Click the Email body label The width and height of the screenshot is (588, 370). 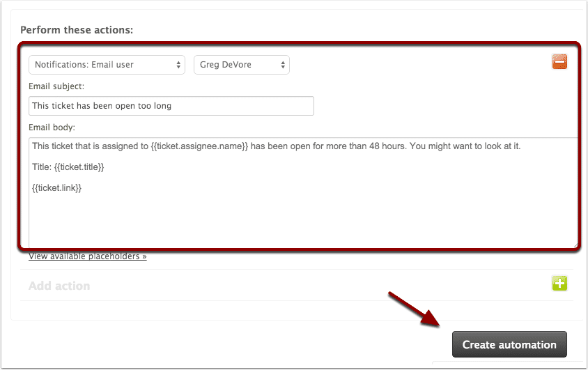(x=52, y=128)
